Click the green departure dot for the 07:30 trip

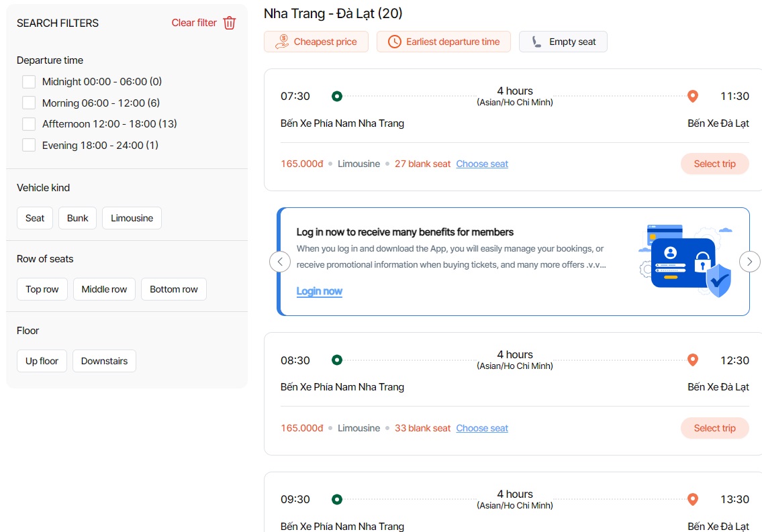337,96
